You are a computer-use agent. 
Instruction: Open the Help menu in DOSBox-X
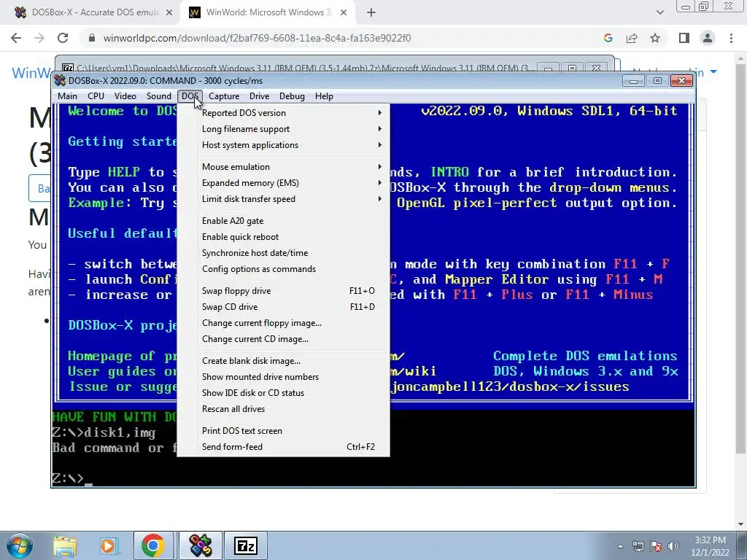tap(324, 96)
